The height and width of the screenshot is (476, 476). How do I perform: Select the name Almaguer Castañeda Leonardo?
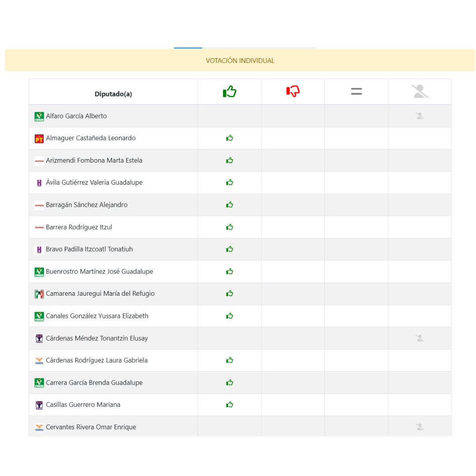(91, 138)
